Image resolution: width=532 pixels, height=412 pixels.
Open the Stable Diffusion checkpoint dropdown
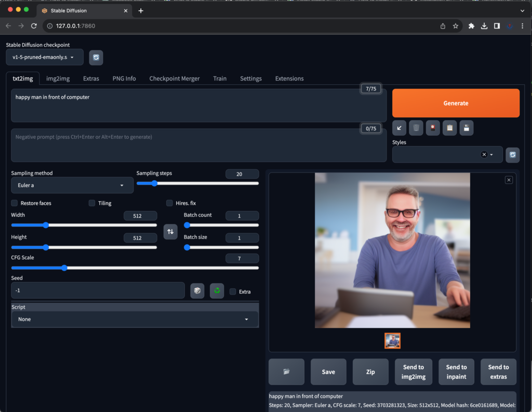tap(44, 57)
